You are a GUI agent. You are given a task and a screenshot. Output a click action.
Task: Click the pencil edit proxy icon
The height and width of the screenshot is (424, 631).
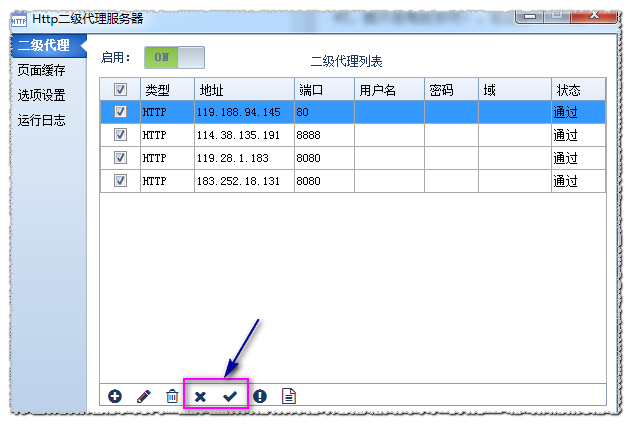[x=143, y=396]
